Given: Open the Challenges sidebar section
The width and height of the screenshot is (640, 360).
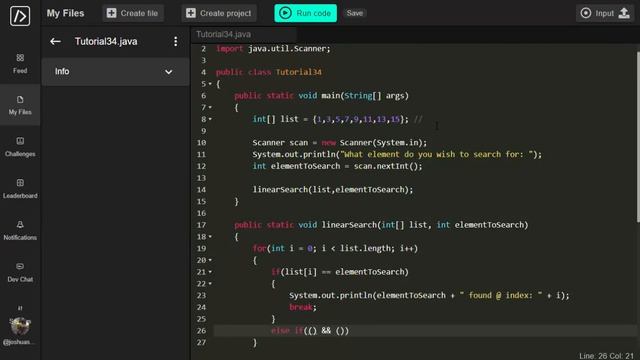Looking at the screenshot, I should pos(20,147).
